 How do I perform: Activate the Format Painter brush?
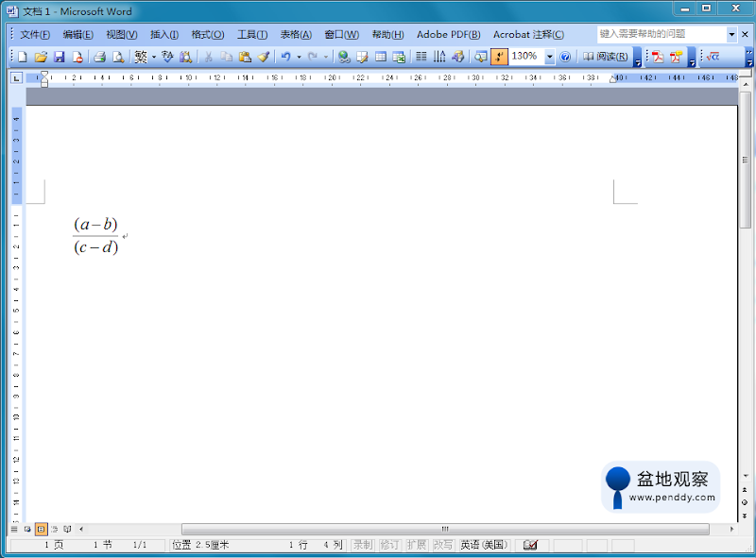click(264, 57)
